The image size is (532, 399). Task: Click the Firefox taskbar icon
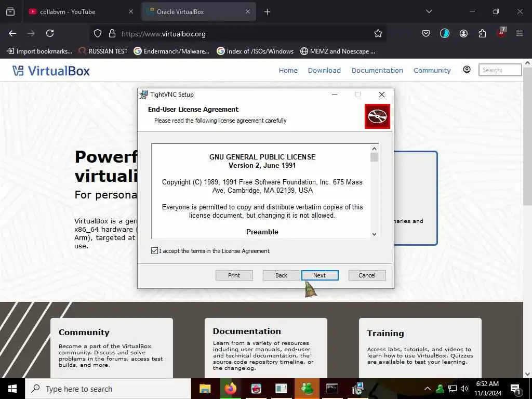pos(230,389)
